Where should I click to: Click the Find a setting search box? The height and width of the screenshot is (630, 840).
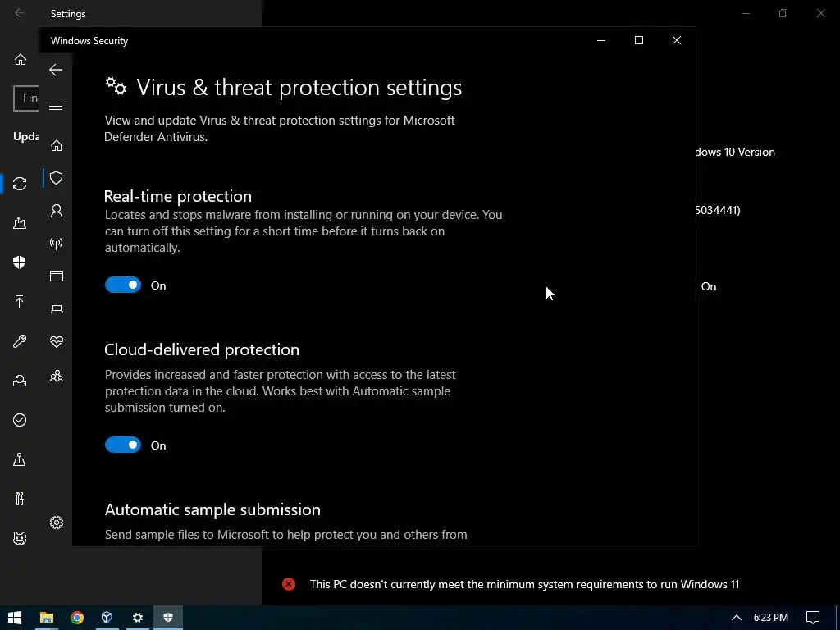coord(26,98)
